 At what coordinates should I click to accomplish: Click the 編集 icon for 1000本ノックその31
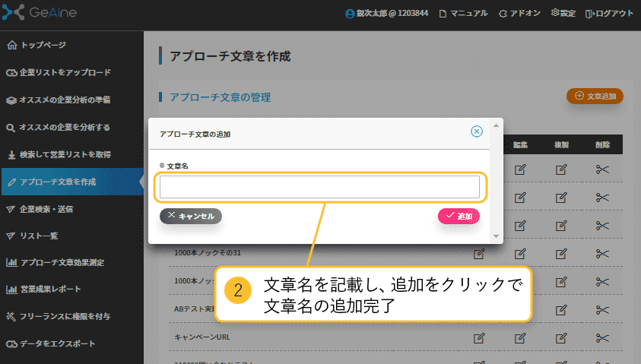520,254
